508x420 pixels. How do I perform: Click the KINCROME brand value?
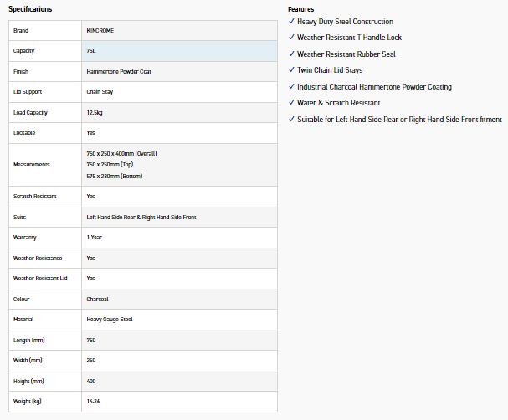tap(100, 30)
